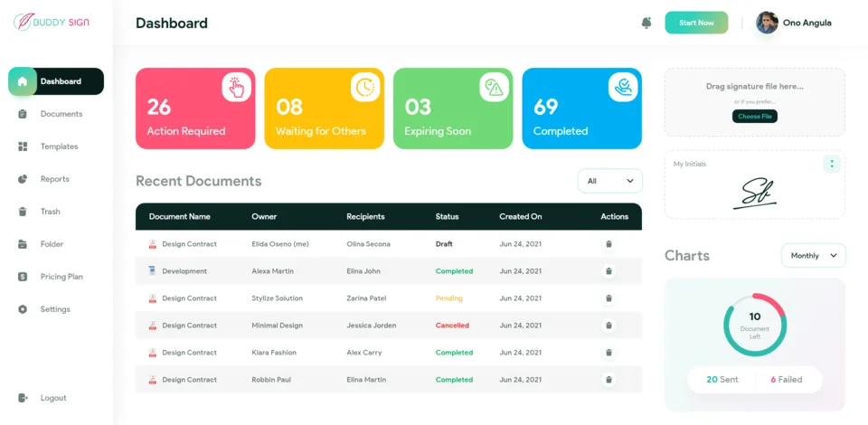
Task: Click the 6 Failed statistic
Action: coord(786,380)
